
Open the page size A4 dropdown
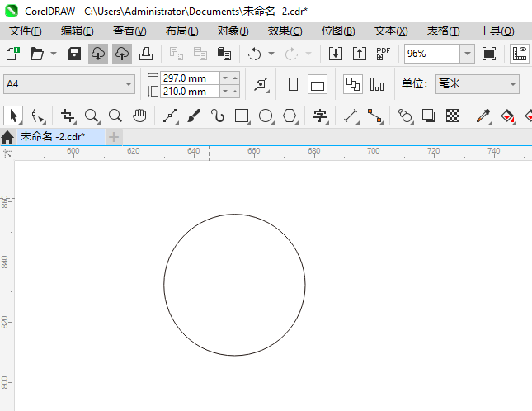(69, 84)
